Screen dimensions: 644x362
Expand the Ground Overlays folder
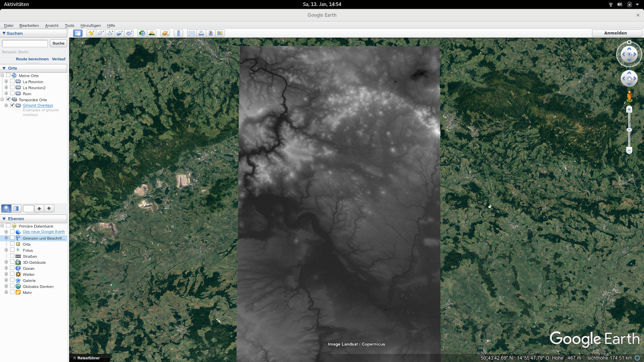click(6, 105)
